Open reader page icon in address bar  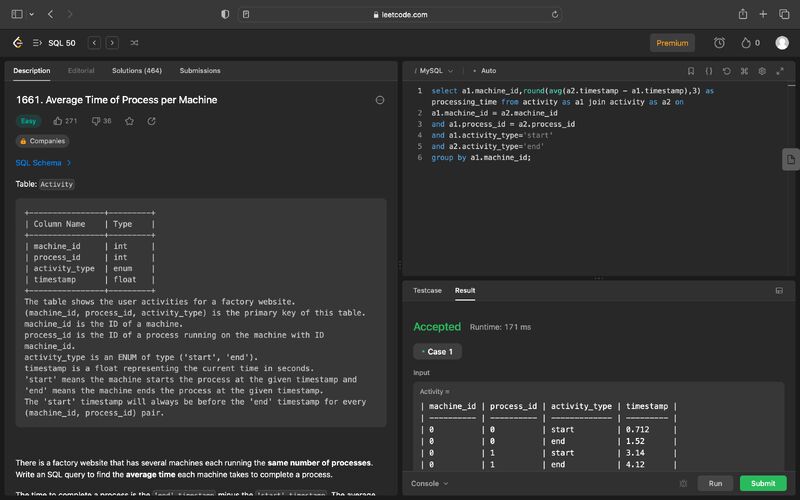pyautogui.click(x=246, y=14)
